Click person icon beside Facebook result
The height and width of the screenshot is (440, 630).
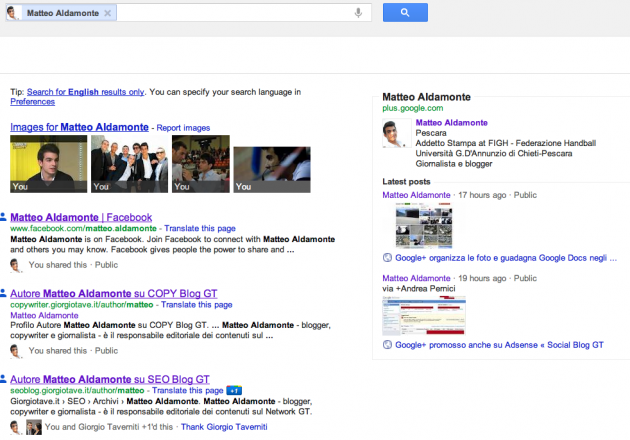pos(3,217)
